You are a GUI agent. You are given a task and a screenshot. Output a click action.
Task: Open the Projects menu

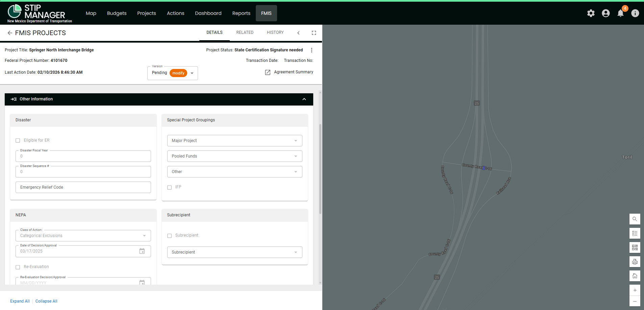point(147,13)
